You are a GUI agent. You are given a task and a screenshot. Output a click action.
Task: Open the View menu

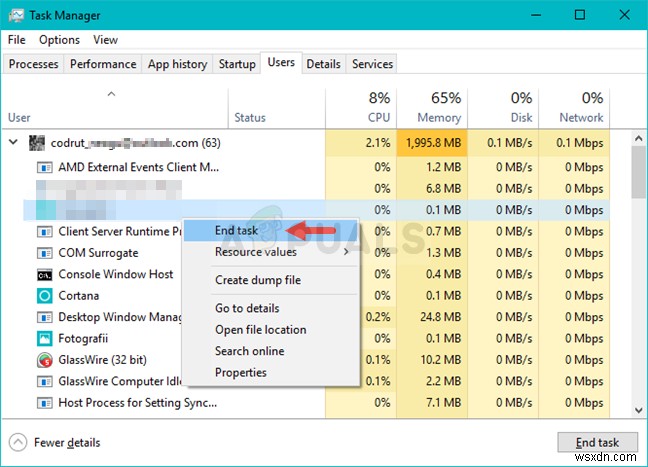tap(105, 40)
